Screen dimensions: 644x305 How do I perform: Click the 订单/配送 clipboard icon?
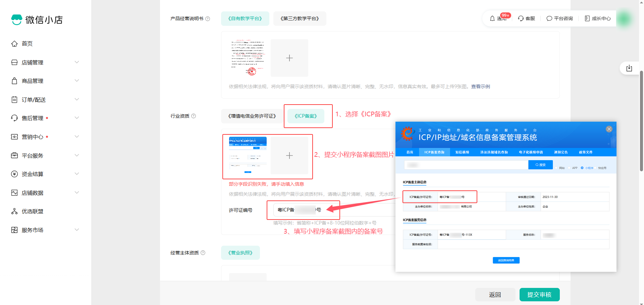click(x=14, y=100)
